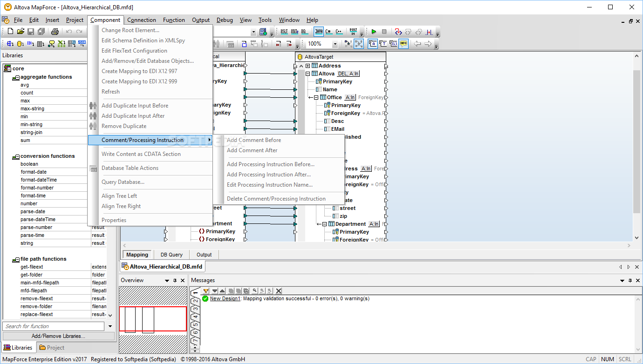Click DEL, A:In table action button
Screen dimensions: 643x364
[349, 74]
